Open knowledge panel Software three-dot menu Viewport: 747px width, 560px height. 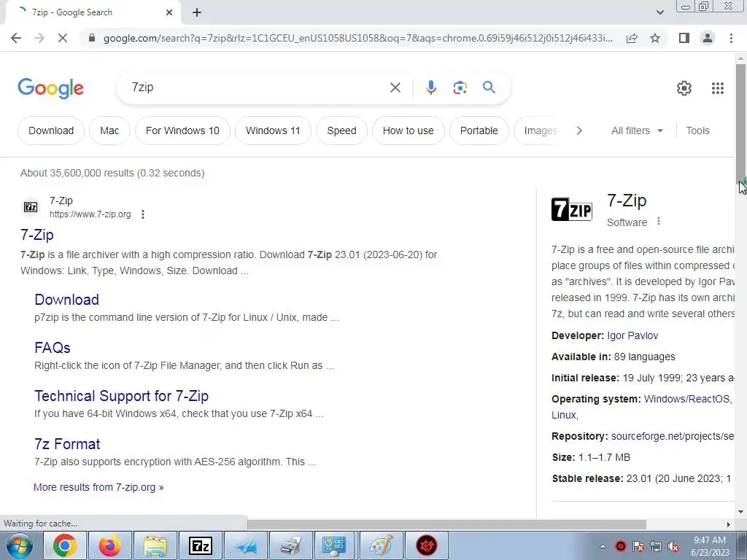(x=659, y=222)
